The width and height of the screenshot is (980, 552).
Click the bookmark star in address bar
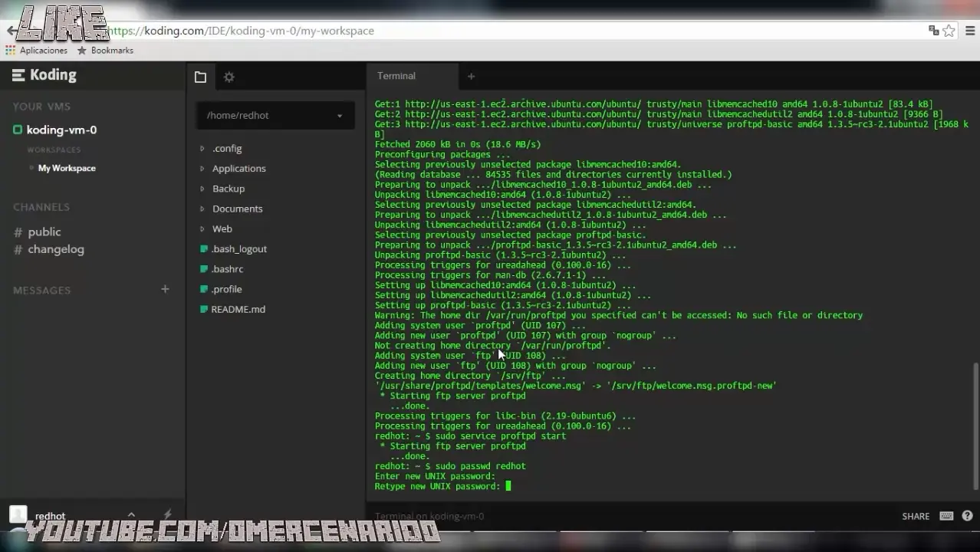point(949,31)
